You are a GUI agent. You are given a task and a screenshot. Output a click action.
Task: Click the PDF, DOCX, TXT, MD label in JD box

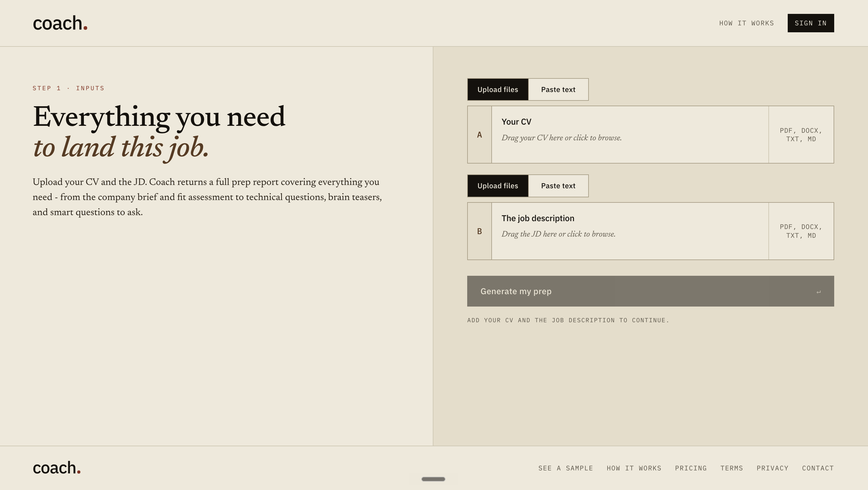coord(801,231)
